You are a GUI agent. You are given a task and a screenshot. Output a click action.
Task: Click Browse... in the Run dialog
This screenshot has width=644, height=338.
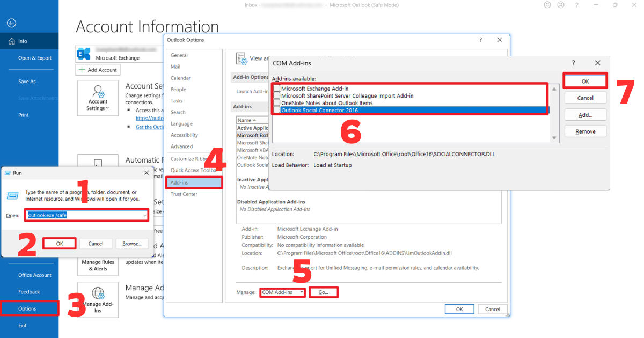click(132, 244)
